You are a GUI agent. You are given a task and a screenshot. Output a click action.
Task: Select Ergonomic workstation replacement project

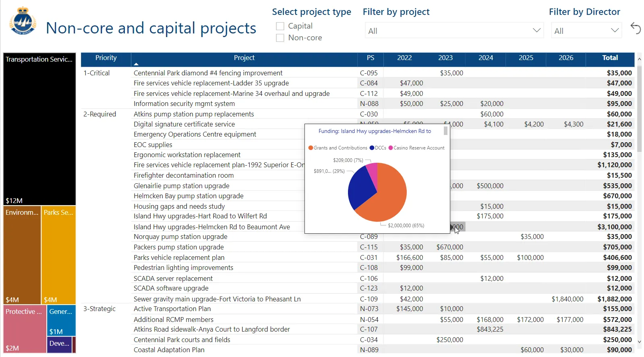[x=187, y=155]
